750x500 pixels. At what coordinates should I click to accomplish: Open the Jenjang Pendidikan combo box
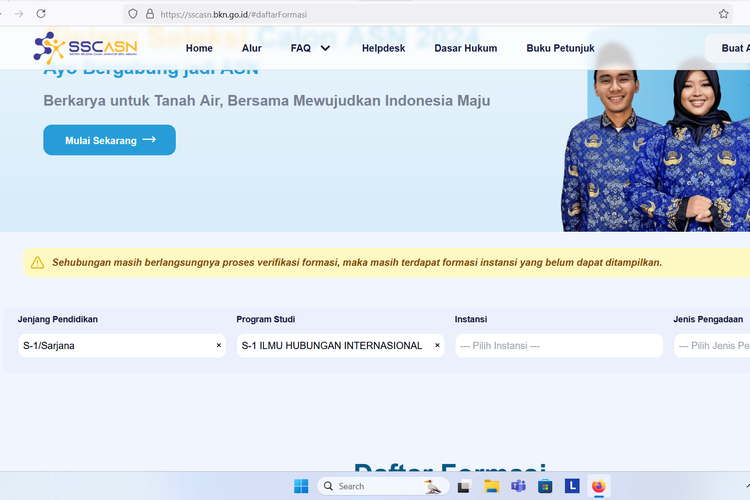tap(115, 345)
